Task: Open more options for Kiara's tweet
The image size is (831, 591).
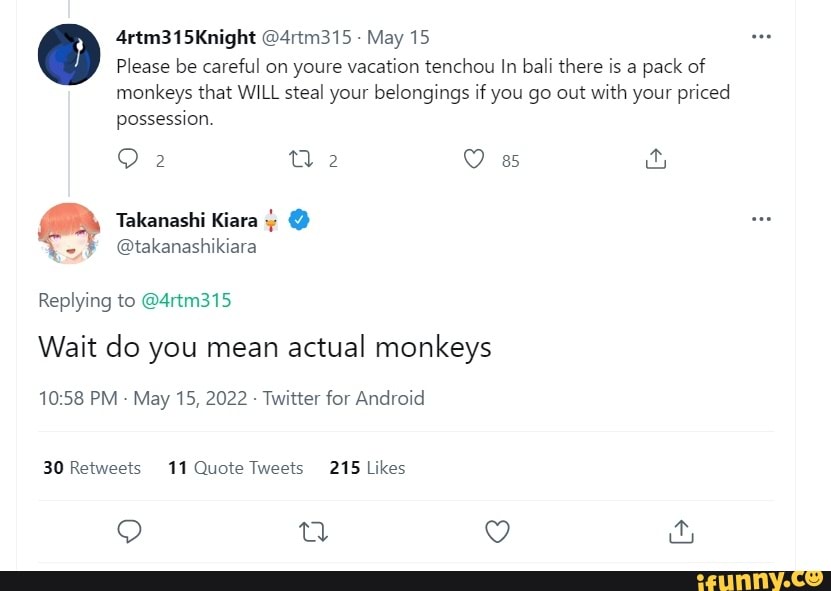Action: [761, 219]
